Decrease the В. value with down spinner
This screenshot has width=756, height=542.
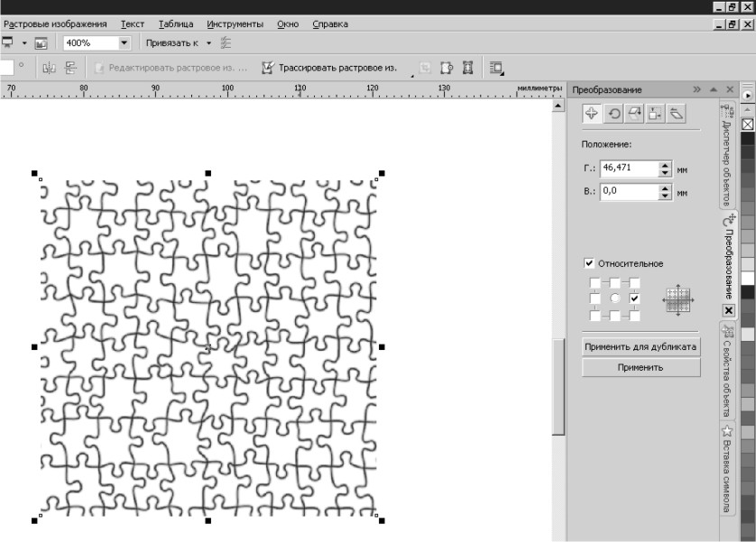pyautogui.click(x=666, y=196)
